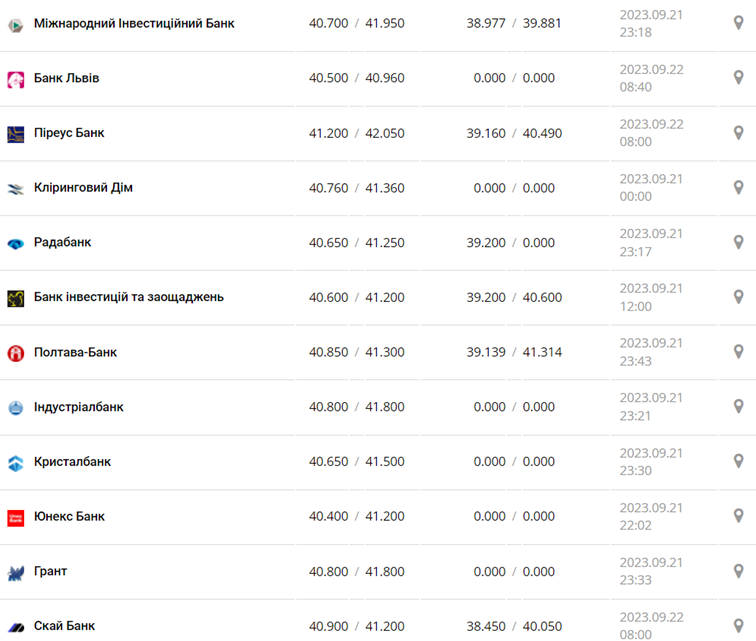Viewport: 756px width, 641px height.
Task: Click Грант update time 2023.09.21 23:33
Action: (x=651, y=572)
